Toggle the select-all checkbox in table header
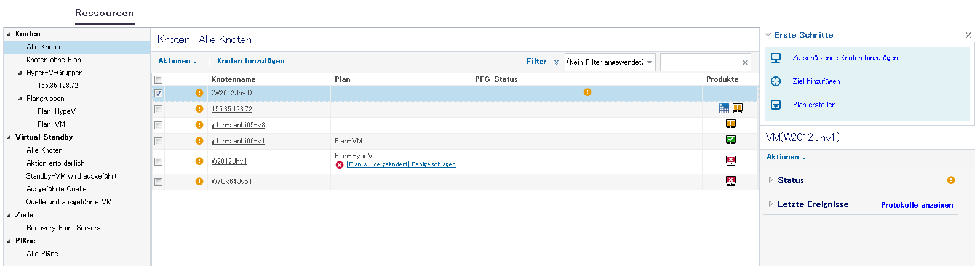Screen dimensions: 980x266 point(159,79)
